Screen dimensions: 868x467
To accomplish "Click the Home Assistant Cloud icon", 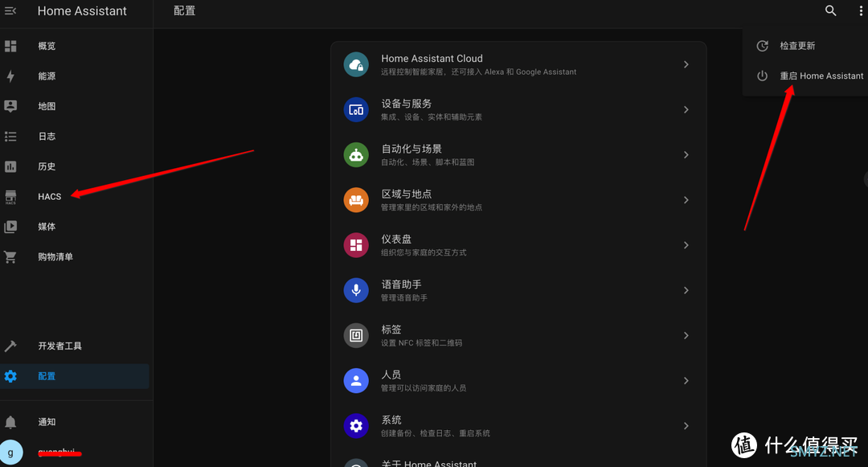I will click(356, 65).
